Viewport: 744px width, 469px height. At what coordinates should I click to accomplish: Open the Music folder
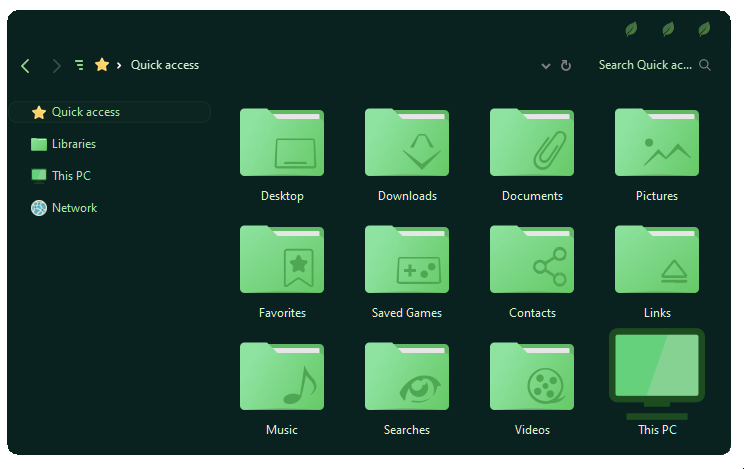(x=282, y=377)
